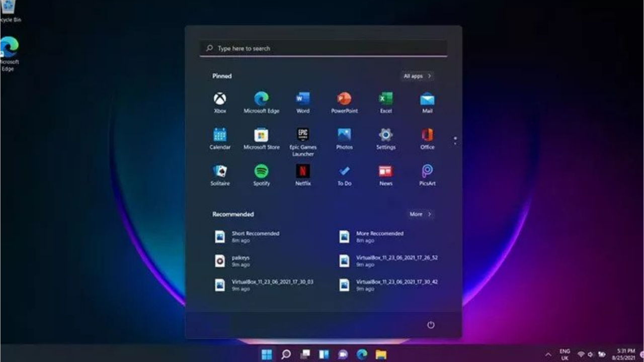Open network settings via Wi-Fi tray icon
This screenshot has height=362, width=644.
582,354
